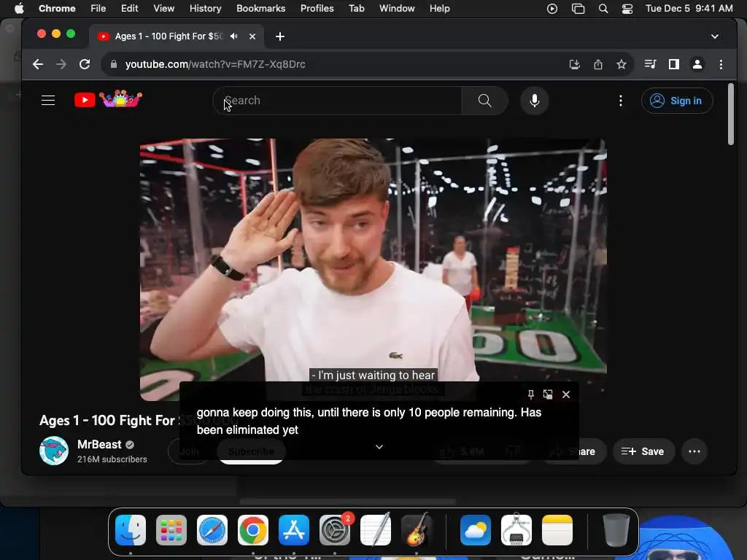Open Control Center in menu bar
Viewport: 747px width, 560px height.
click(627, 9)
